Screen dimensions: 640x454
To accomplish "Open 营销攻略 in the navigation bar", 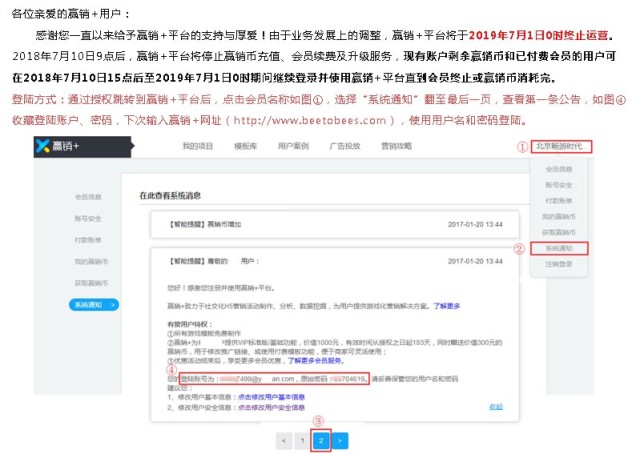I will [x=396, y=146].
